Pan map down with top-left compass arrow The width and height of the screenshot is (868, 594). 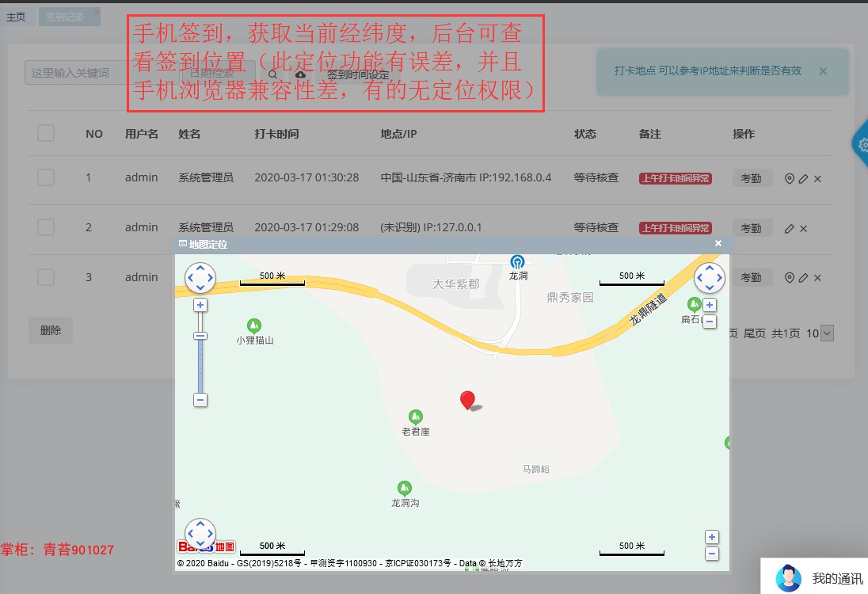click(200, 287)
